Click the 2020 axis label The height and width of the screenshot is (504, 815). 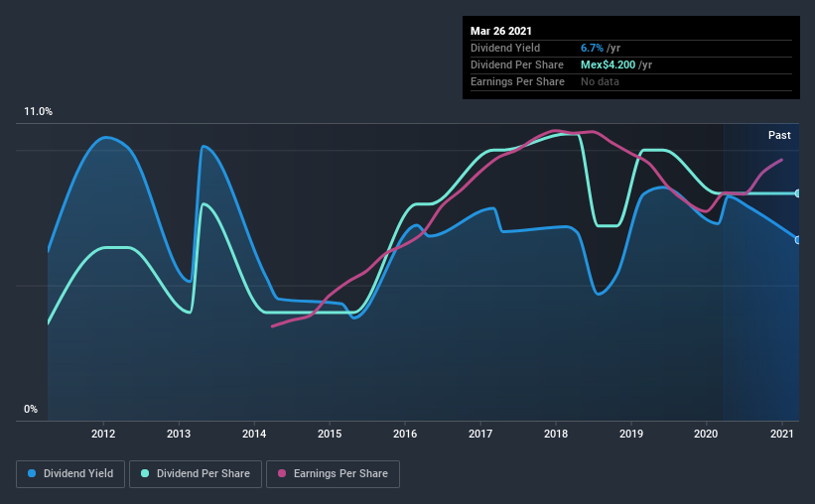[706, 434]
